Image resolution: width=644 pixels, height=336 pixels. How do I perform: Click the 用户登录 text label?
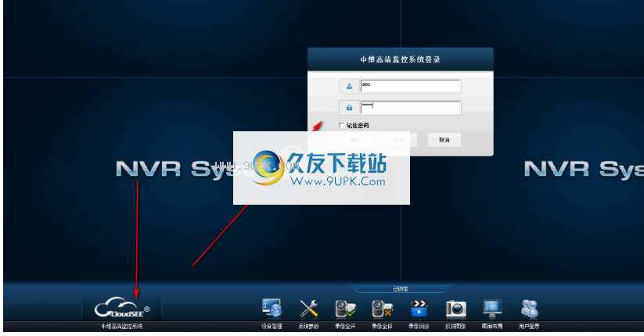point(530,327)
